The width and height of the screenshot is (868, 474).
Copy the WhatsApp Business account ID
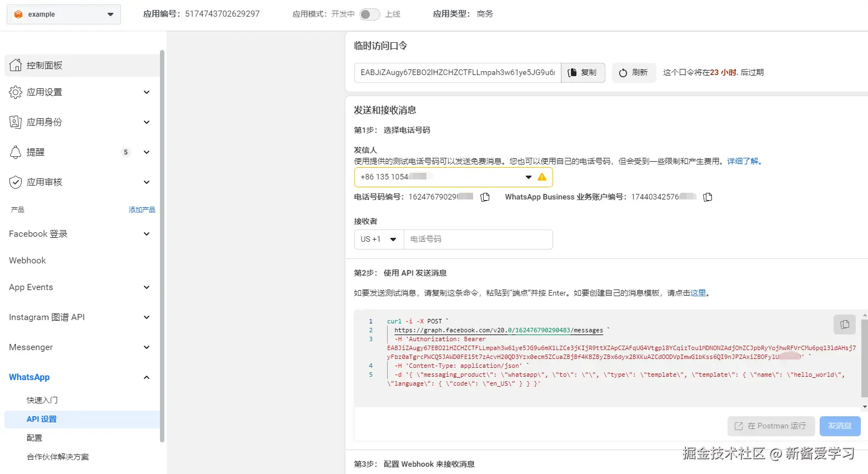[x=708, y=197]
